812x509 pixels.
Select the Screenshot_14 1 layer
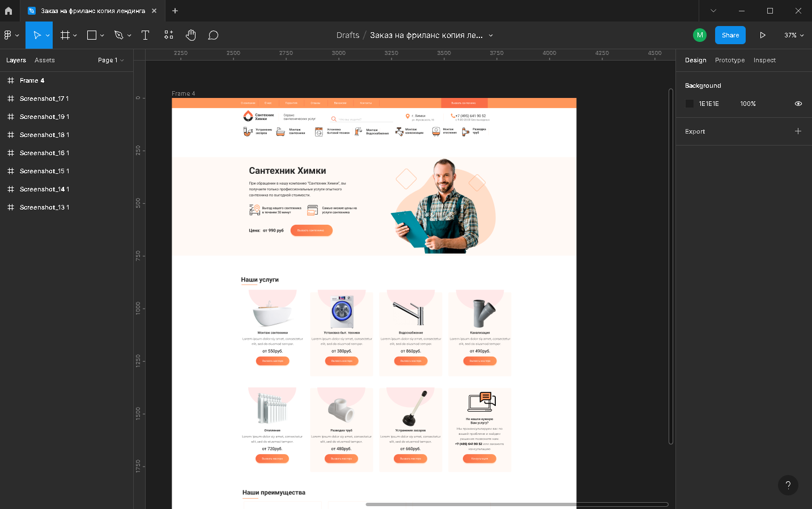67,189
